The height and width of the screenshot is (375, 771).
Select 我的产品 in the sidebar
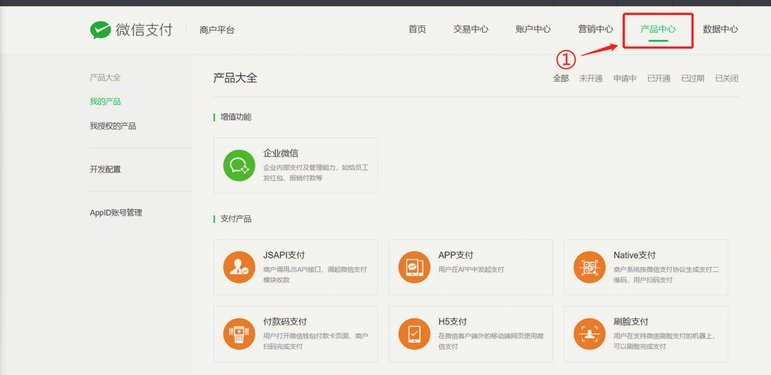105,101
